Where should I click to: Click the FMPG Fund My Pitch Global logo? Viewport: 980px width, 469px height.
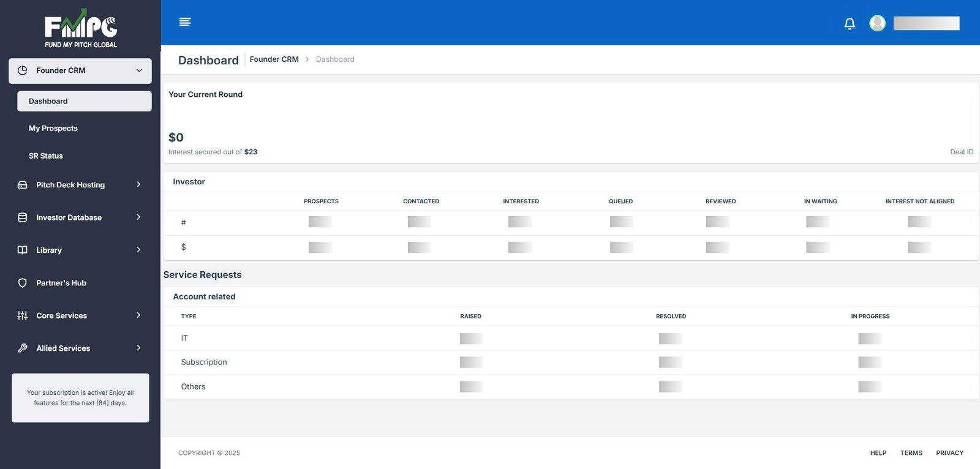click(x=81, y=29)
